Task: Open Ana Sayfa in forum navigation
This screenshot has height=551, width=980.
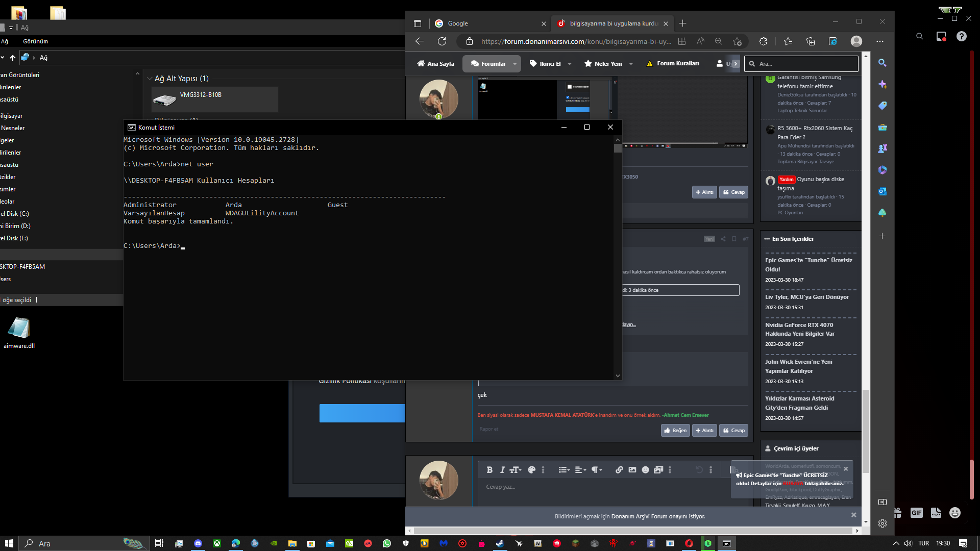Action: 435,64
